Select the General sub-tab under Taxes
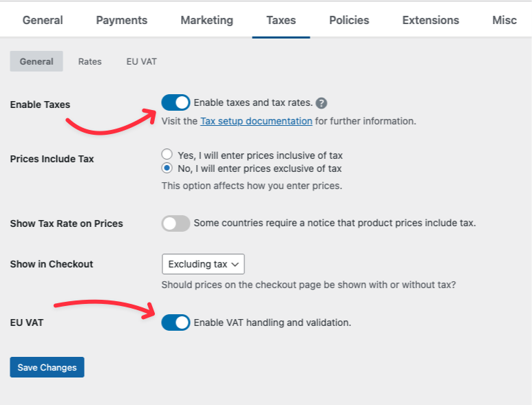Viewport: 532px width, 405px height. point(36,61)
